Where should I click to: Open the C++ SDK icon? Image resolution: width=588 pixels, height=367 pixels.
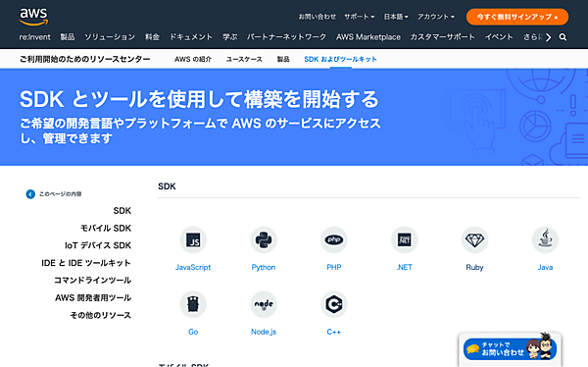(x=334, y=304)
